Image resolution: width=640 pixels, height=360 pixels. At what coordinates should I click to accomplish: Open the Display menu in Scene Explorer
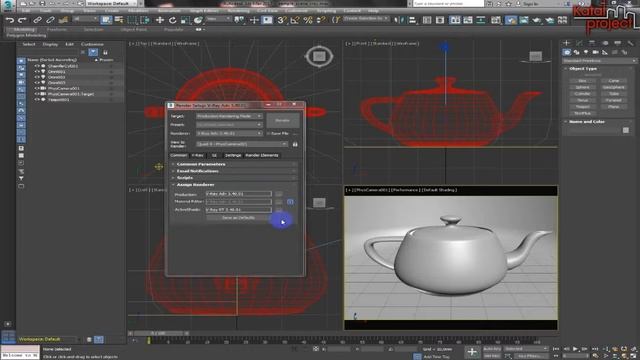(50, 44)
